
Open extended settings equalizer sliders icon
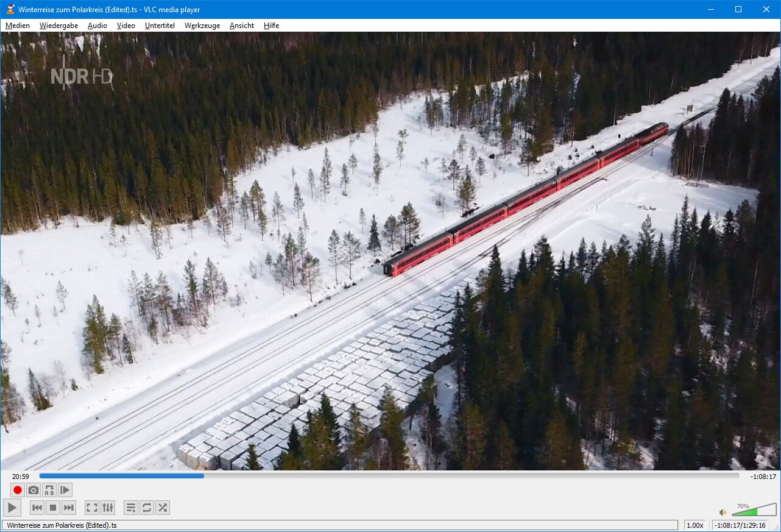click(x=108, y=508)
